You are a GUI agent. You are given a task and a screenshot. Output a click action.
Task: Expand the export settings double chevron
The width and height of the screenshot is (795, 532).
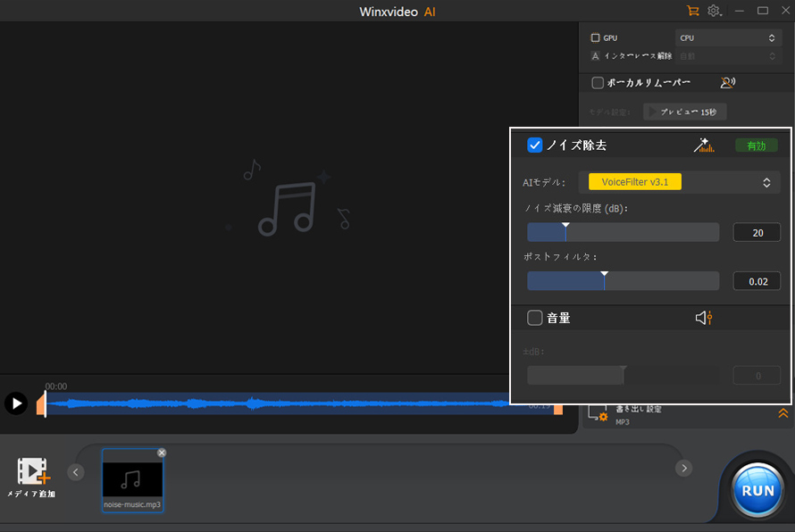pos(782,412)
